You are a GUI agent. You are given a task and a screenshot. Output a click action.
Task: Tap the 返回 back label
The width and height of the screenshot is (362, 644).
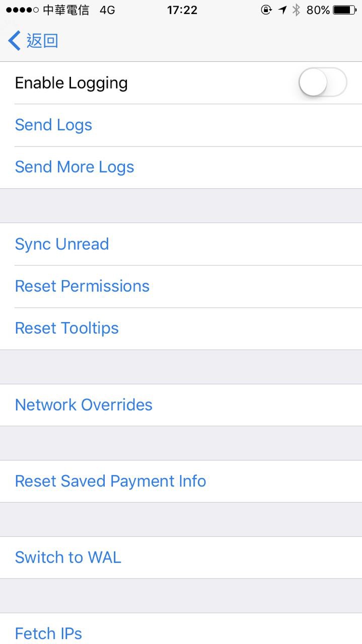tap(42, 41)
